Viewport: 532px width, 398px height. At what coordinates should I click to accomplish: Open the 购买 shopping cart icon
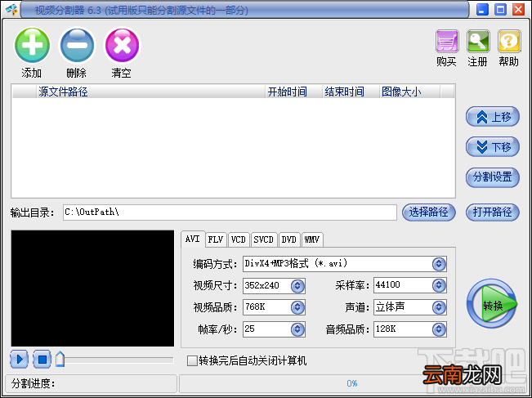click(x=447, y=42)
